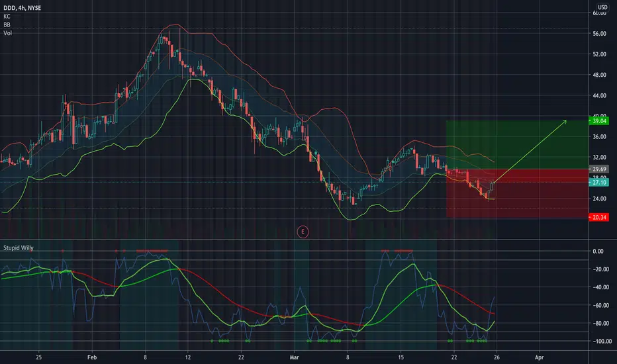Image resolution: width=617 pixels, height=364 pixels.
Task: Click the 12 date on time axis
Action: (188, 357)
